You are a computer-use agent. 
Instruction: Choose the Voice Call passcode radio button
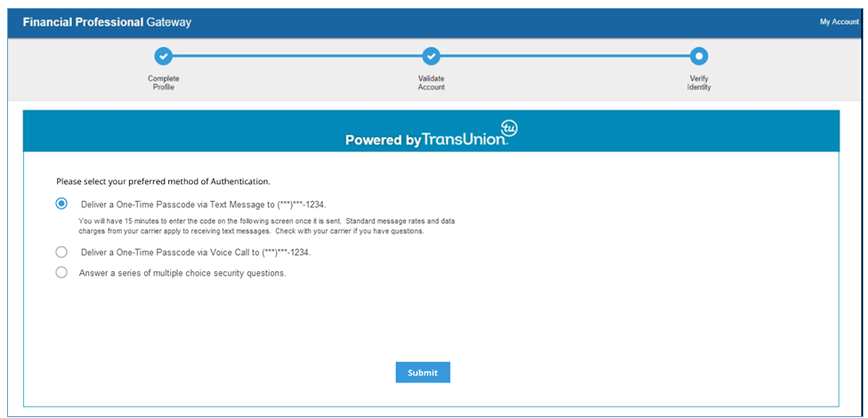tap(61, 253)
